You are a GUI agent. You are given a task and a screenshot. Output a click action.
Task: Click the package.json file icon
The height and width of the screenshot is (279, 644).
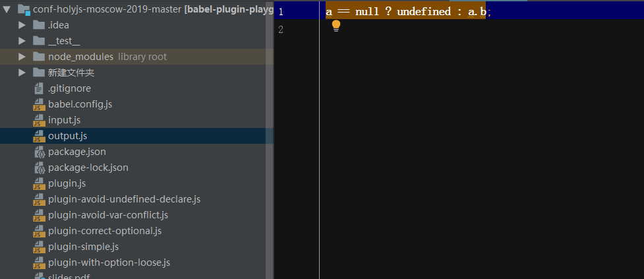tap(38, 152)
